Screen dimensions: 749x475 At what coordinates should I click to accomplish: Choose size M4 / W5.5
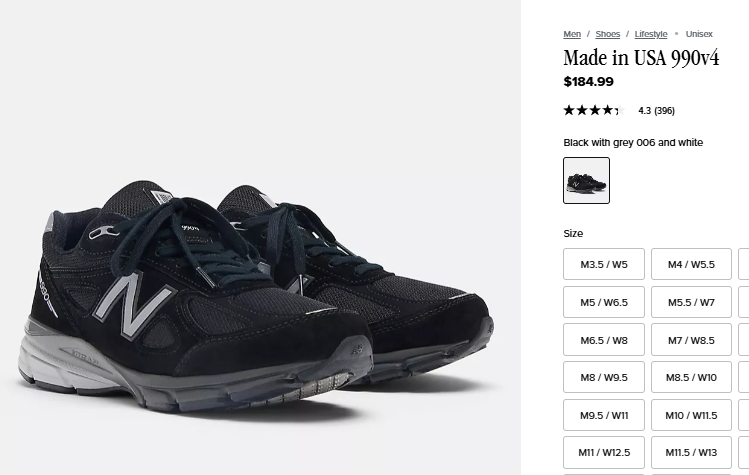pyautogui.click(x=691, y=264)
